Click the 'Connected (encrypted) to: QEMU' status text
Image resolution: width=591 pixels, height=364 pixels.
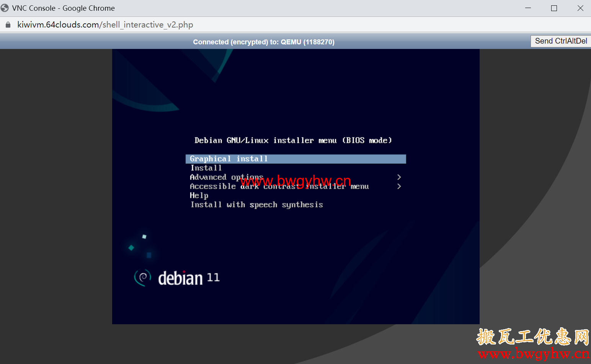pyautogui.click(x=264, y=42)
